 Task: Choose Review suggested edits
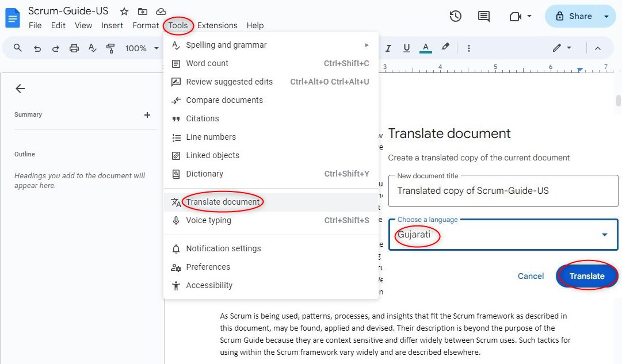271,82
